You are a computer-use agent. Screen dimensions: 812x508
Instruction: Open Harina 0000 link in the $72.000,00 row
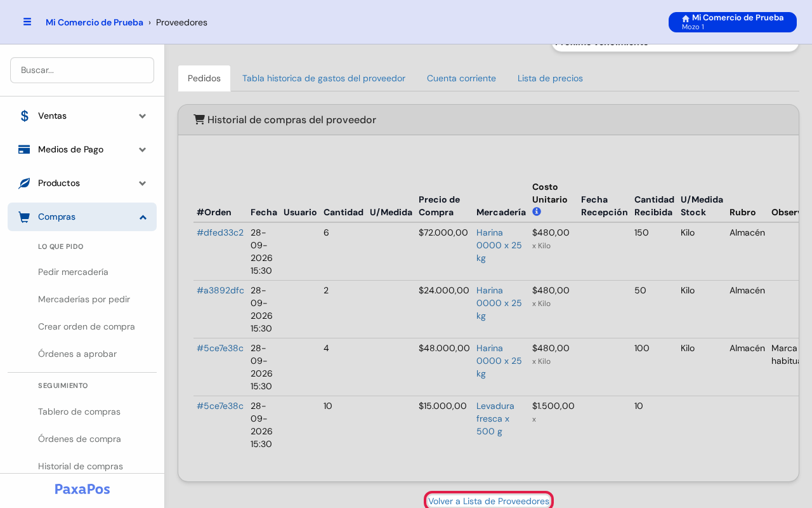click(x=499, y=245)
